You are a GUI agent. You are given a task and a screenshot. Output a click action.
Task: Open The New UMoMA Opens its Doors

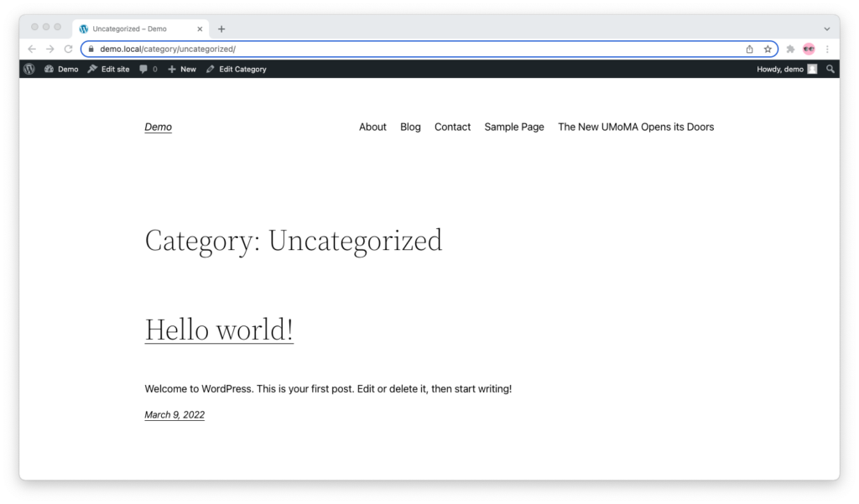pyautogui.click(x=636, y=127)
